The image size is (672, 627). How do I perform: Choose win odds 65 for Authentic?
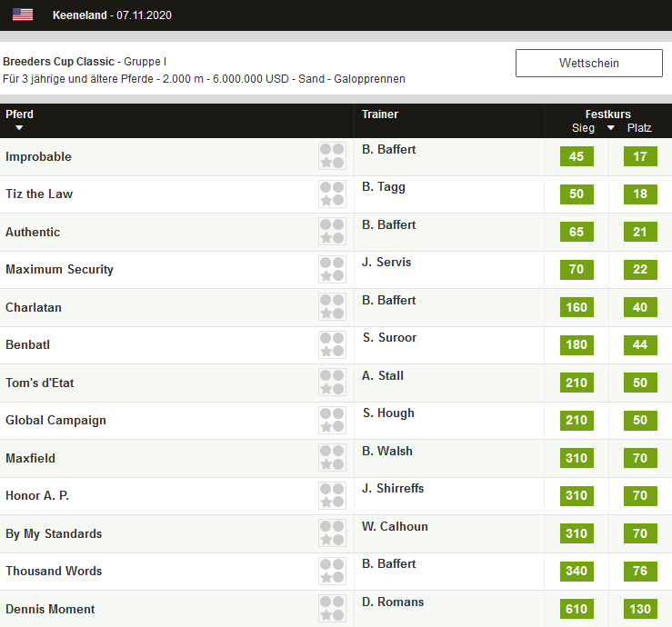577,232
